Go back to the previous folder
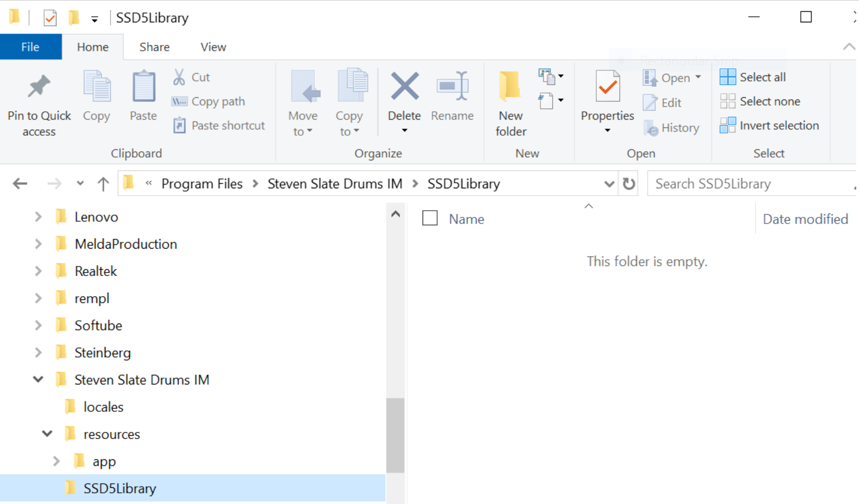The height and width of the screenshot is (504, 859). pos(20,184)
